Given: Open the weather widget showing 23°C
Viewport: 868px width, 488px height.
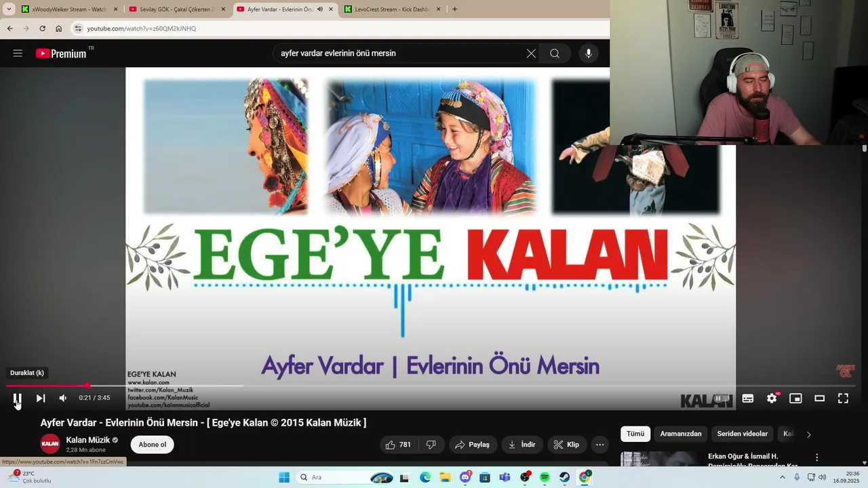Looking at the screenshot, I should pyautogui.click(x=31, y=477).
